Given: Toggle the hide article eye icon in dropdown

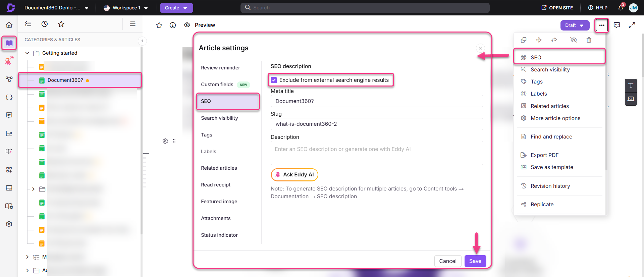Looking at the screenshot, I should [x=574, y=40].
